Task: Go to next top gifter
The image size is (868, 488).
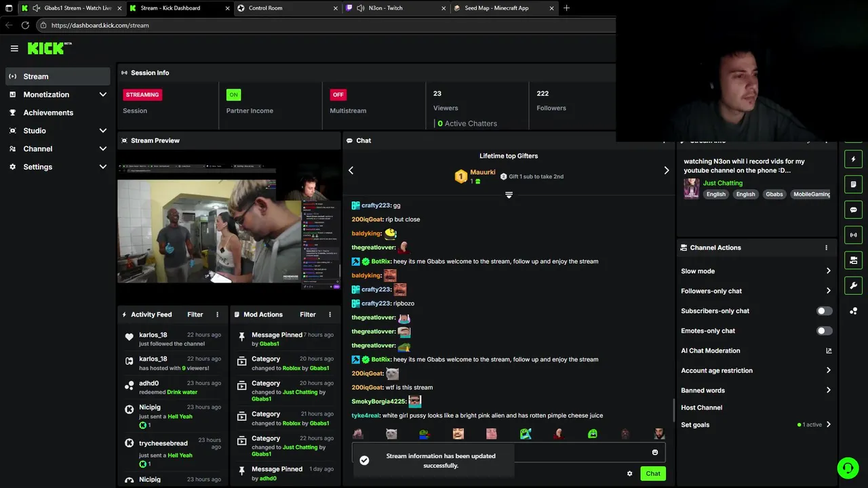Action: pos(666,170)
